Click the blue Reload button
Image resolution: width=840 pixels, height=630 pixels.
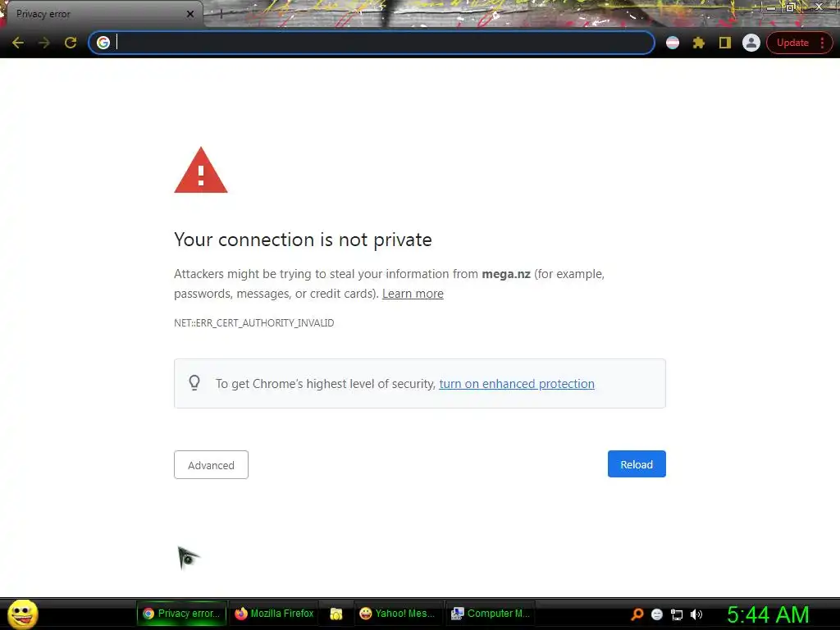coord(637,464)
